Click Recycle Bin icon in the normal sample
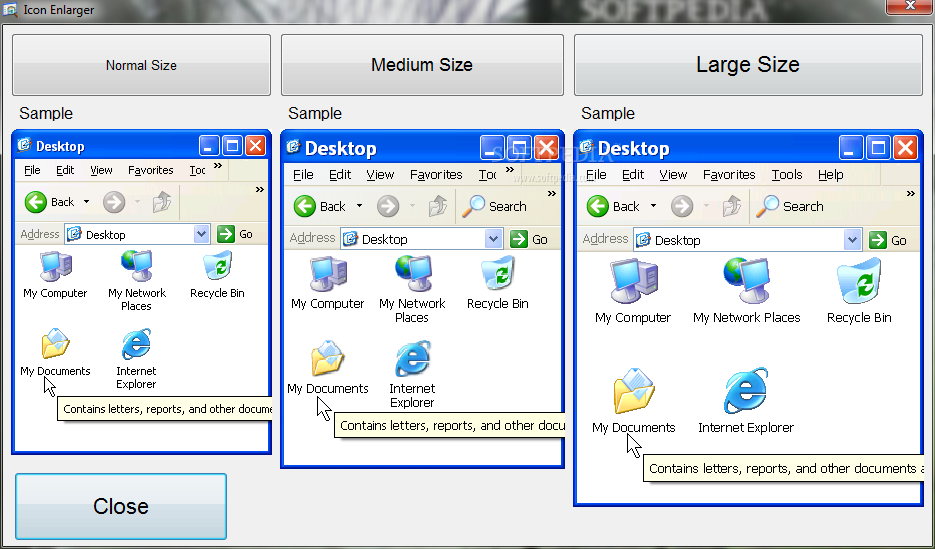 click(218, 266)
